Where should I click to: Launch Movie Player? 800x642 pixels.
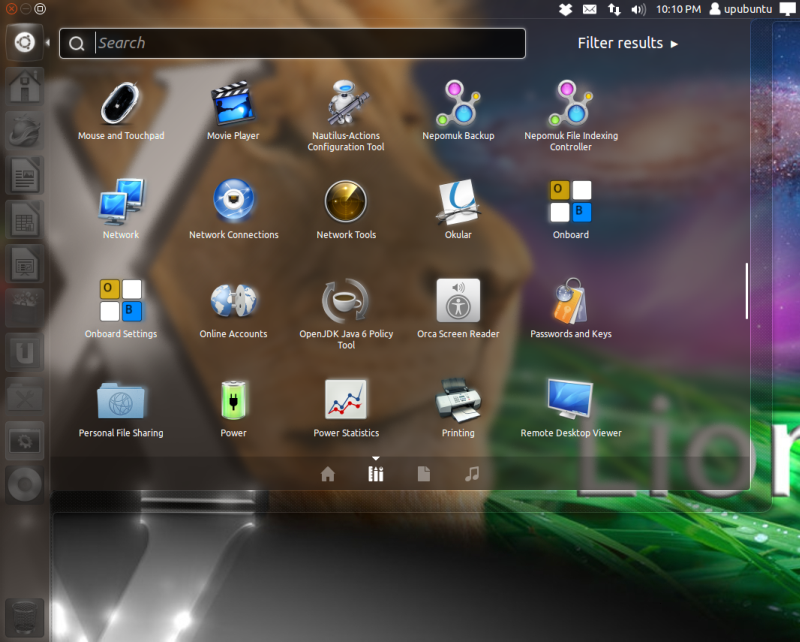pyautogui.click(x=233, y=110)
